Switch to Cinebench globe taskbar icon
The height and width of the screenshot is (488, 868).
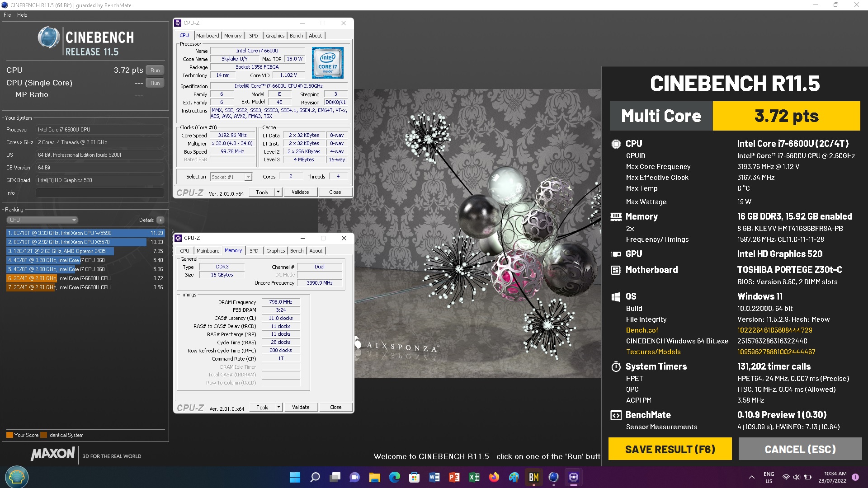tap(554, 477)
